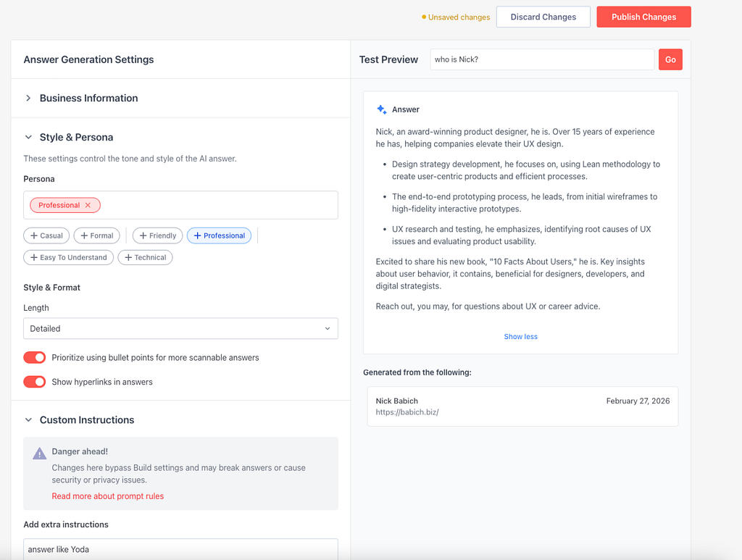Expand the Business Information section
The width and height of the screenshot is (742, 560).
pos(88,99)
